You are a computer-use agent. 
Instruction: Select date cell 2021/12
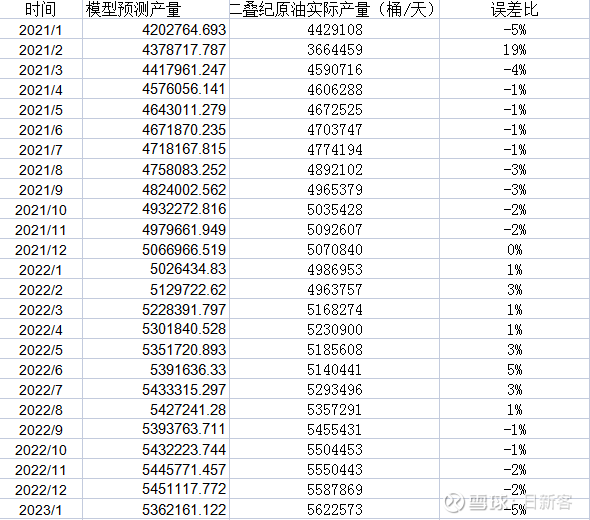tap(41, 250)
